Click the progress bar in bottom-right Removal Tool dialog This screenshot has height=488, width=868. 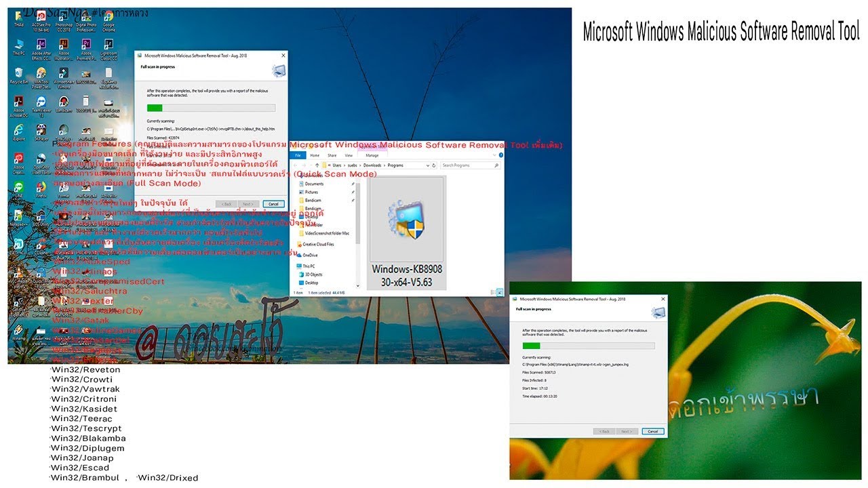tap(589, 346)
